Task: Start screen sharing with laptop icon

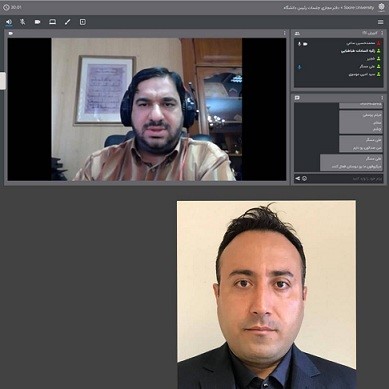Action: point(52,22)
